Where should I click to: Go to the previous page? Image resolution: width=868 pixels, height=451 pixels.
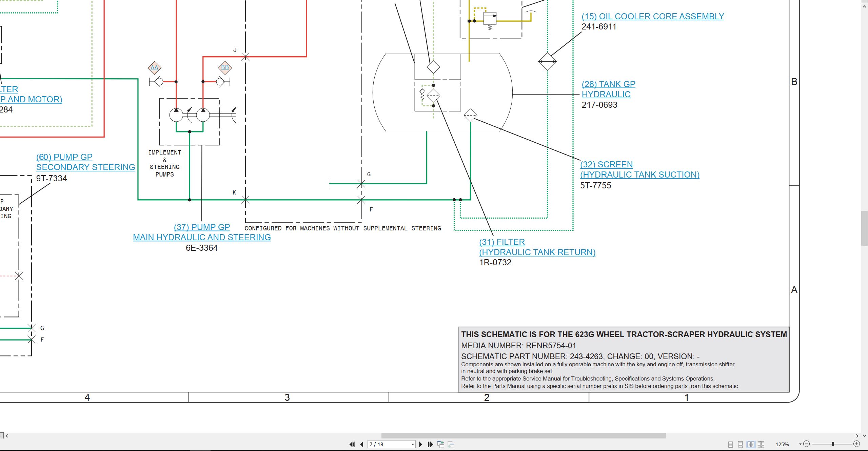tap(362, 444)
